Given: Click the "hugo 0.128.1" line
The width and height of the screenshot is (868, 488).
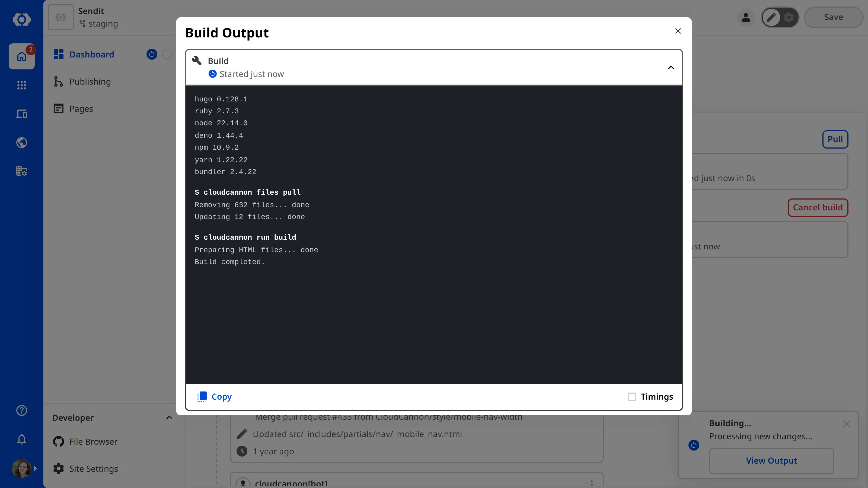Looking at the screenshot, I should [x=221, y=99].
